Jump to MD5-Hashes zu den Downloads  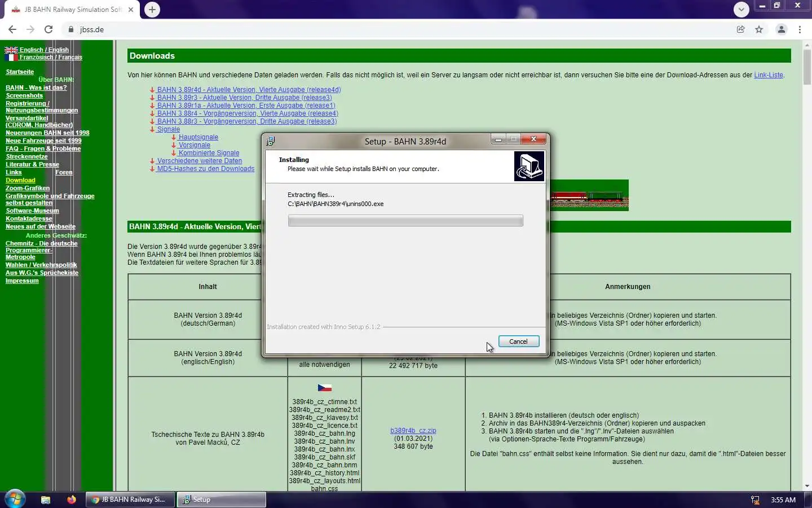point(205,169)
